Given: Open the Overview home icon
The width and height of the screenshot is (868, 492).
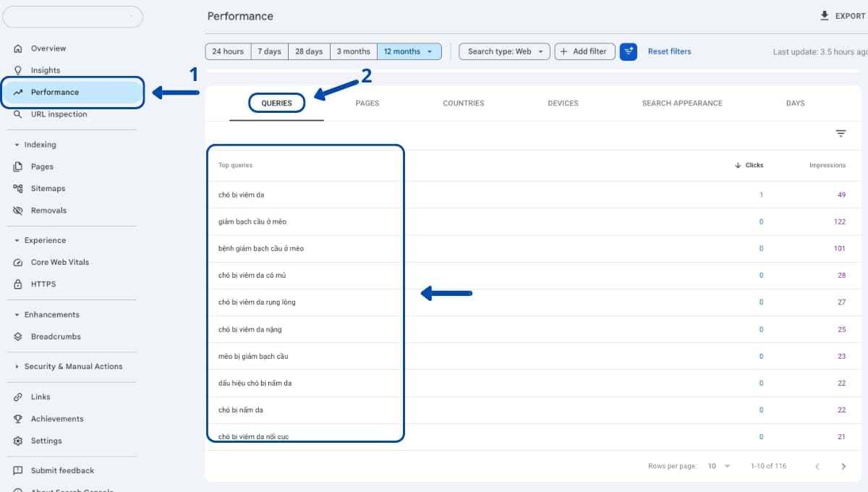Looking at the screenshot, I should (x=18, y=48).
